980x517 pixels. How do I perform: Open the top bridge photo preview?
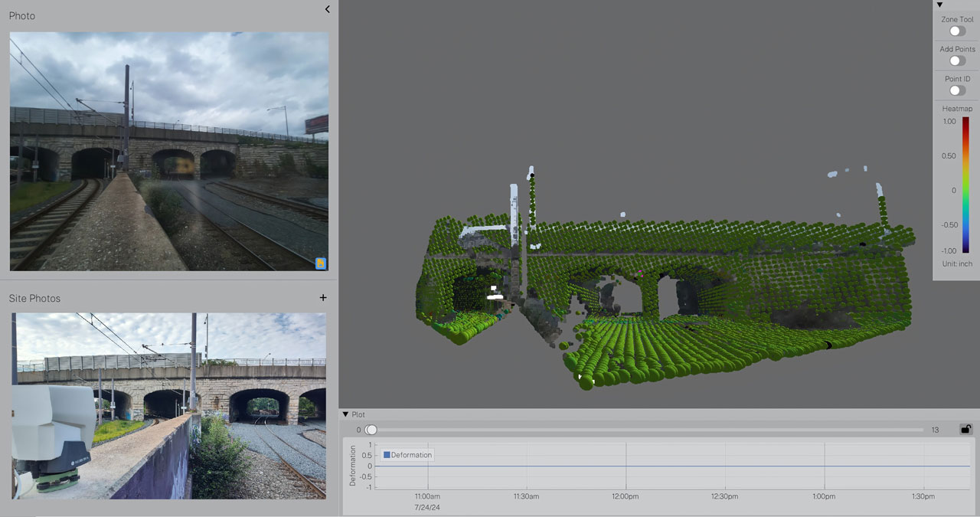coord(168,151)
